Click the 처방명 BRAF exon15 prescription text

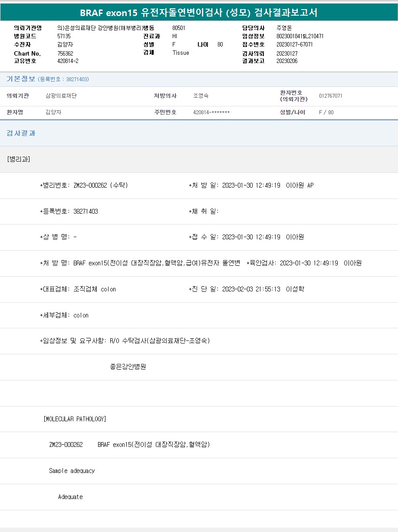click(x=156, y=263)
